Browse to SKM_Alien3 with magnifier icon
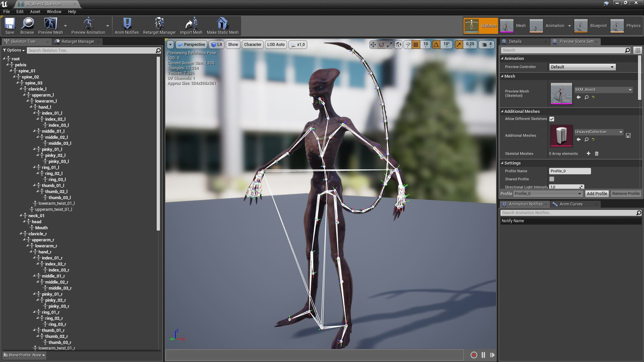Screen dimensions: 644x362 coord(586,97)
